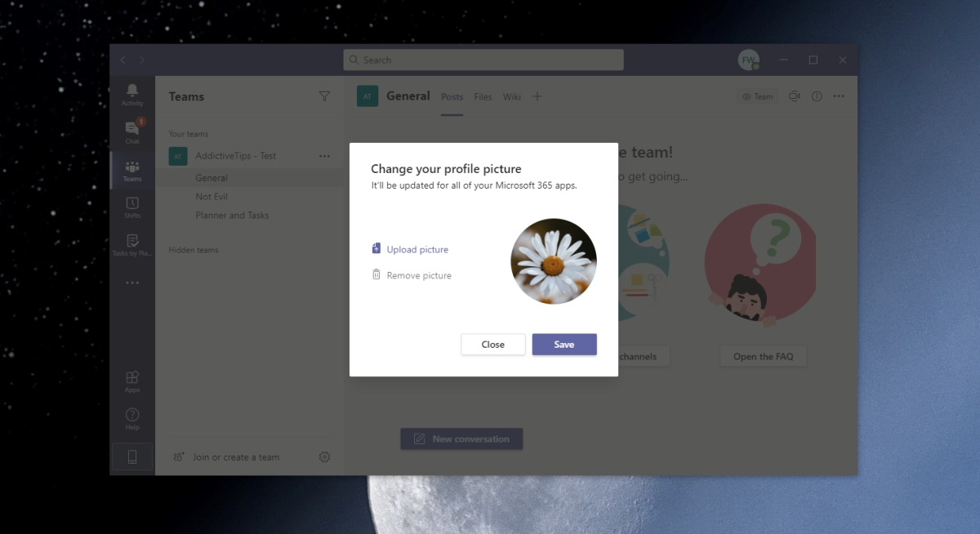Open channel more options ellipsis
This screenshot has width=980, height=534.
click(839, 96)
